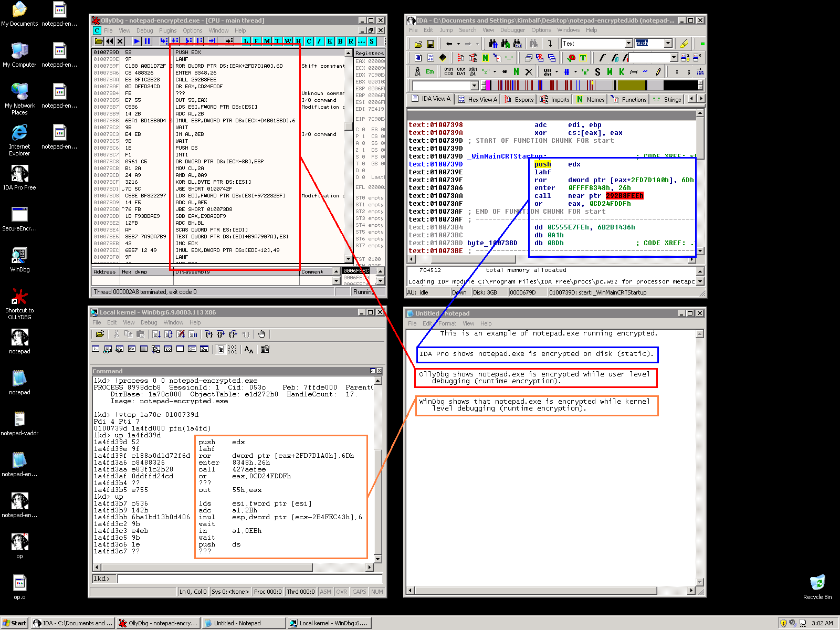Viewport: 840px width, 630px height.
Task: Open a file in OllyDbg toolbar
Action: 99,41
